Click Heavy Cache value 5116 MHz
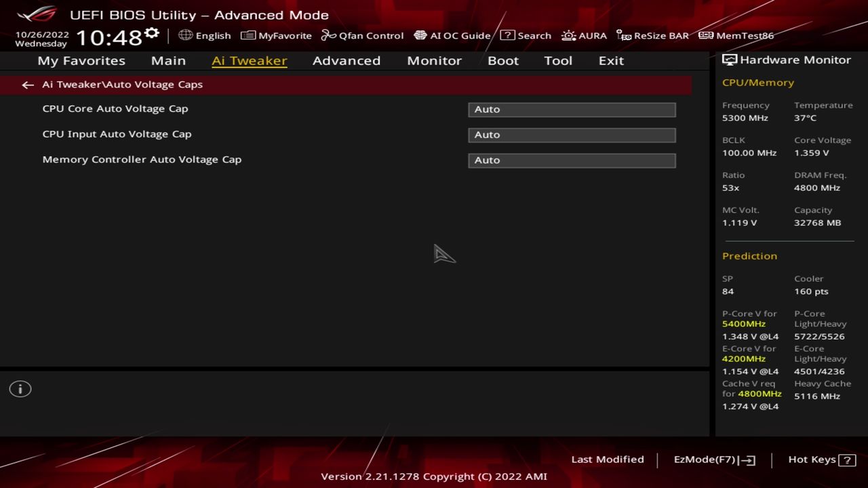This screenshot has width=868, height=488. 817,396
